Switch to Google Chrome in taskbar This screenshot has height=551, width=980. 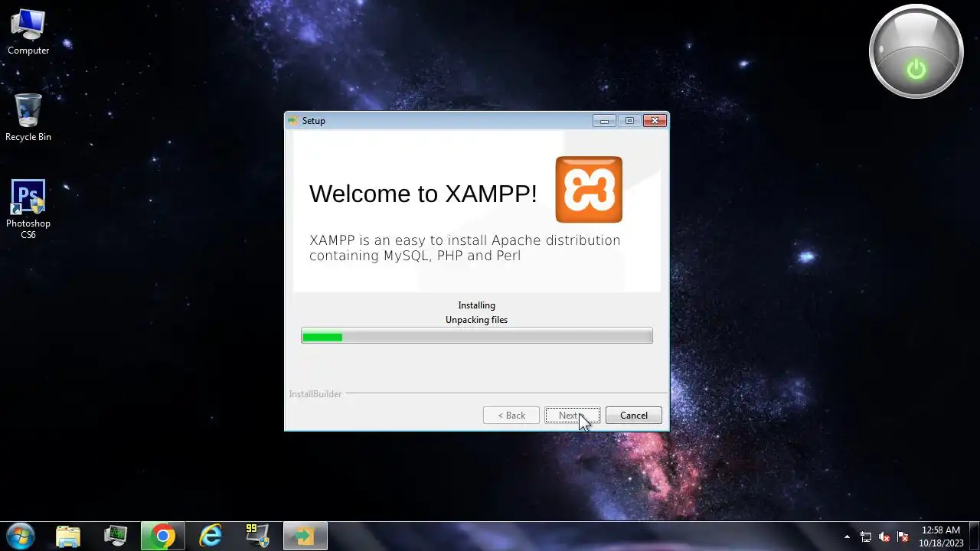pos(162,536)
